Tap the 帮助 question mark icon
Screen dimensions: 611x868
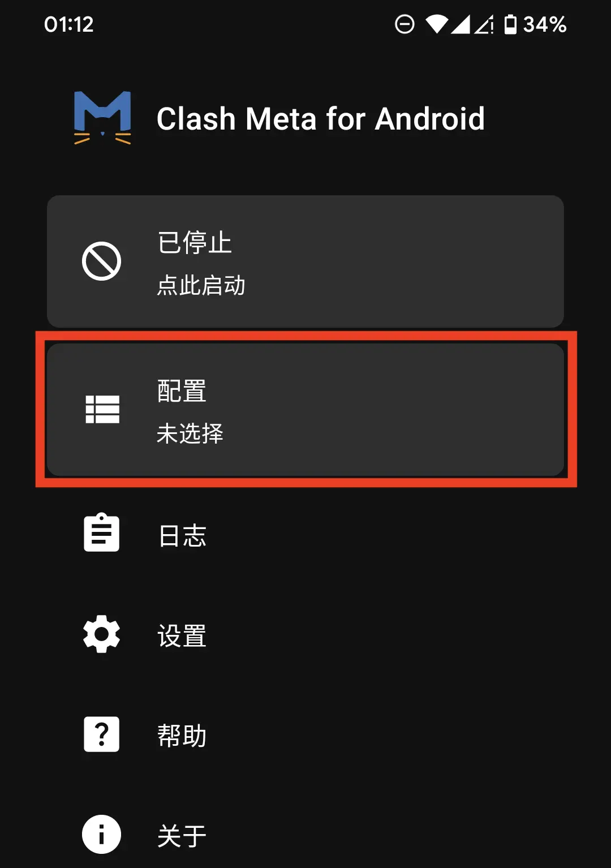pyautogui.click(x=102, y=734)
